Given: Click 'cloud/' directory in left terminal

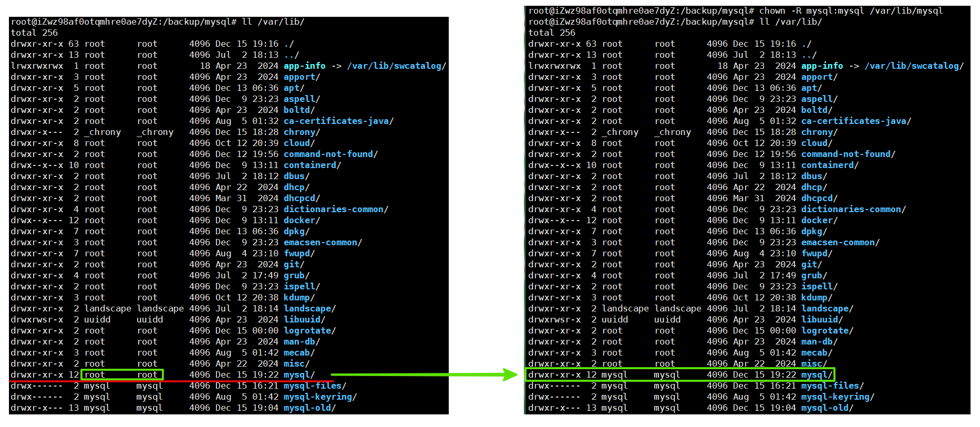Looking at the screenshot, I should point(300,143).
